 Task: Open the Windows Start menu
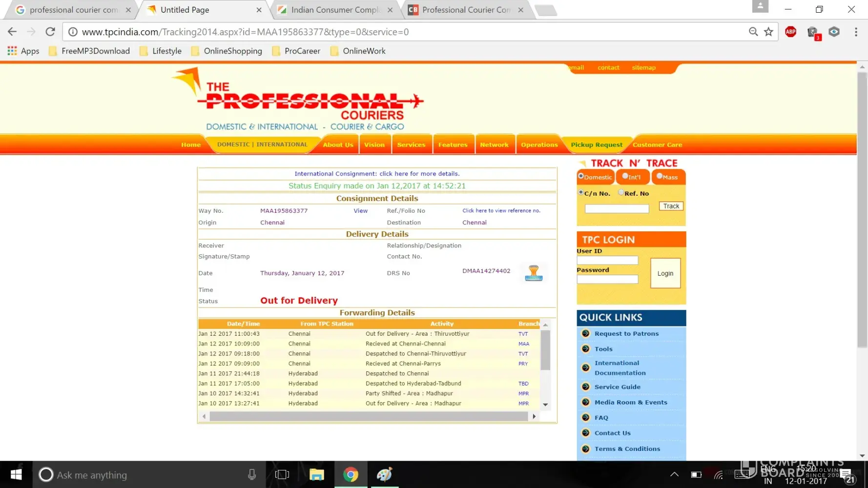(x=16, y=474)
